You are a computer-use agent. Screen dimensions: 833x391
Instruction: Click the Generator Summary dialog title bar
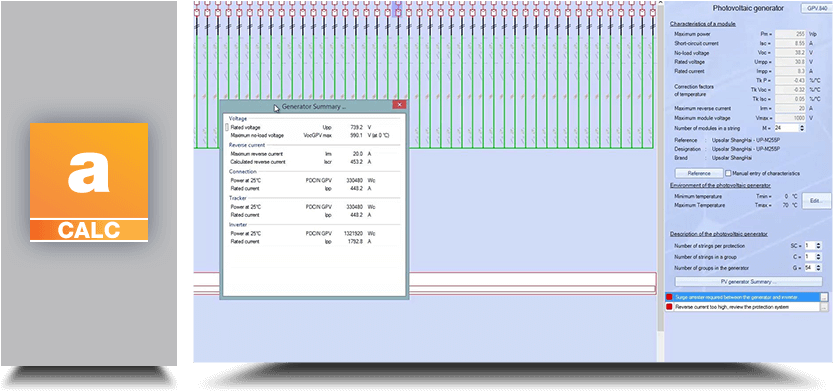click(x=313, y=106)
